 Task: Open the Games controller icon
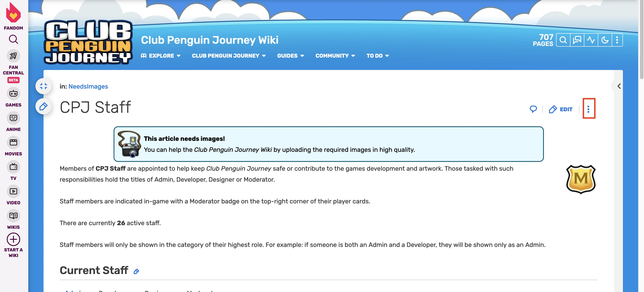(13, 94)
